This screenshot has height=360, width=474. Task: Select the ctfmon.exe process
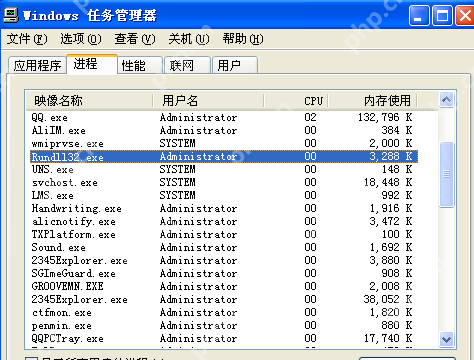[224, 312]
